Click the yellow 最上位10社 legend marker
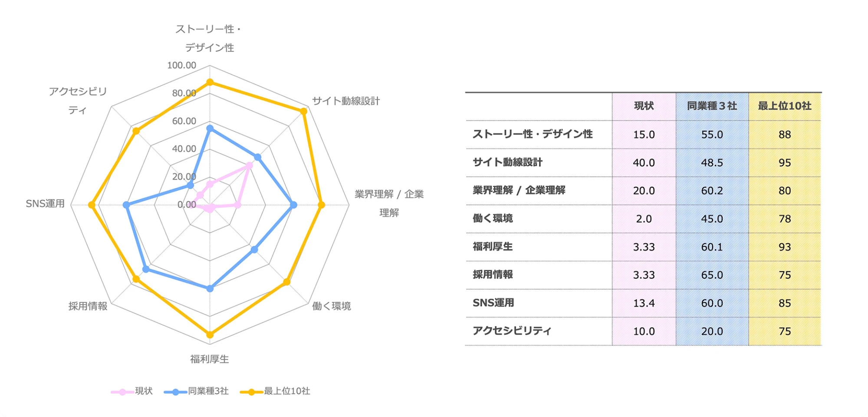Image resolution: width=868 pixels, height=417 pixels. coord(251,392)
